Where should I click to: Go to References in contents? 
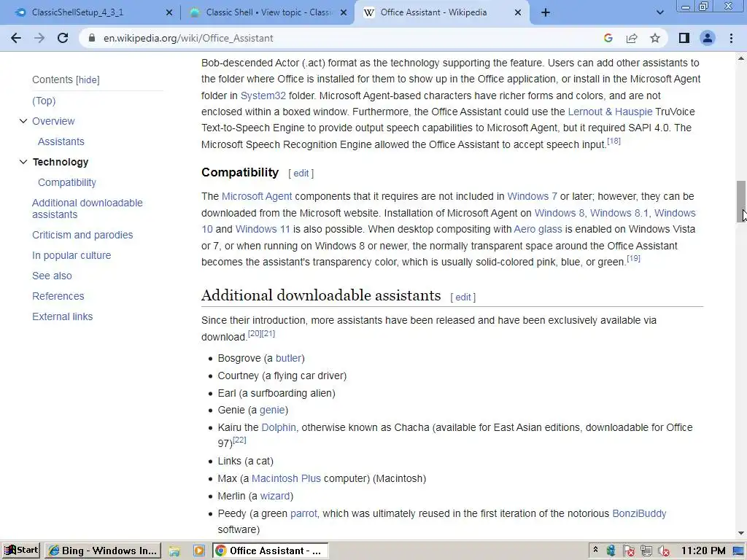[58, 297]
